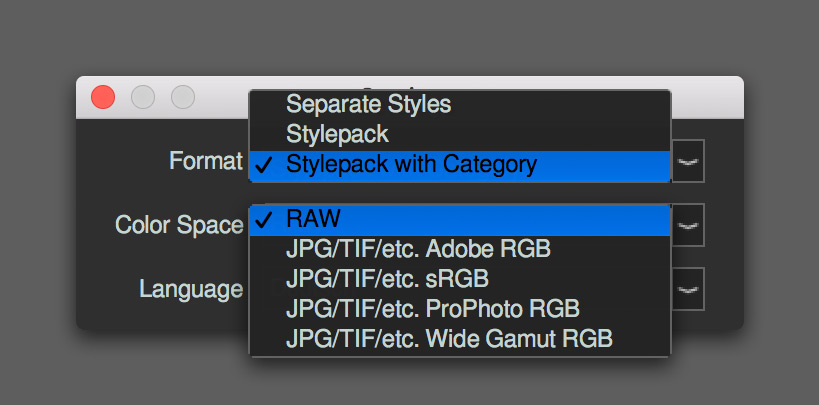Screen dimensions: 819x405
Task: Expand the Language dropdown arrow
Action: point(688,289)
